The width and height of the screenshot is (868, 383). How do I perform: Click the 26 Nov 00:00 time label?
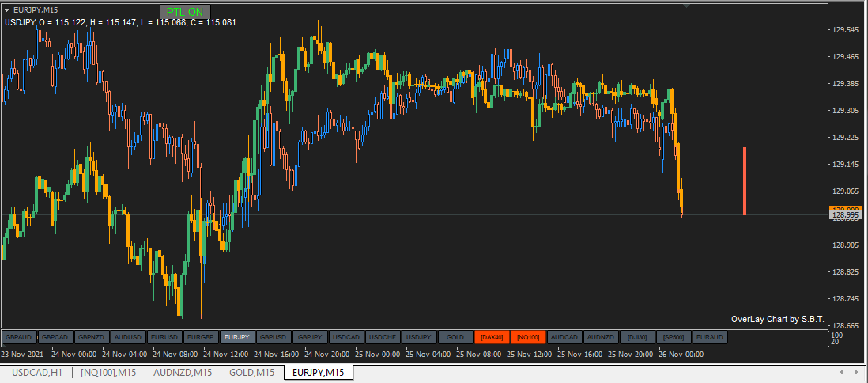click(681, 354)
